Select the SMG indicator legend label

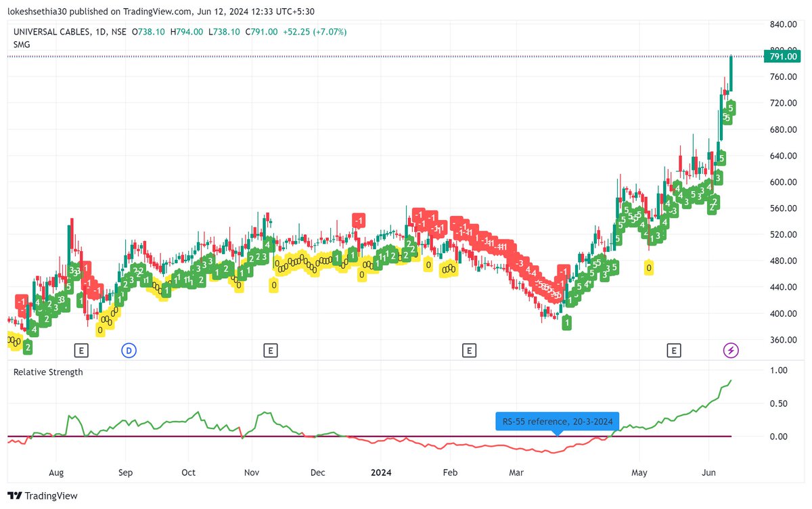pos(22,44)
